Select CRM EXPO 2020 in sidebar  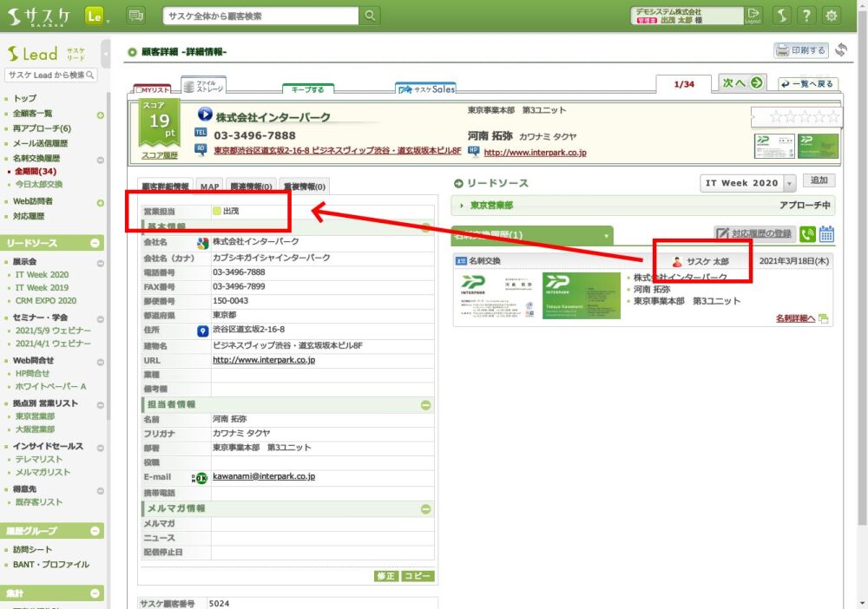pyautogui.click(x=46, y=301)
